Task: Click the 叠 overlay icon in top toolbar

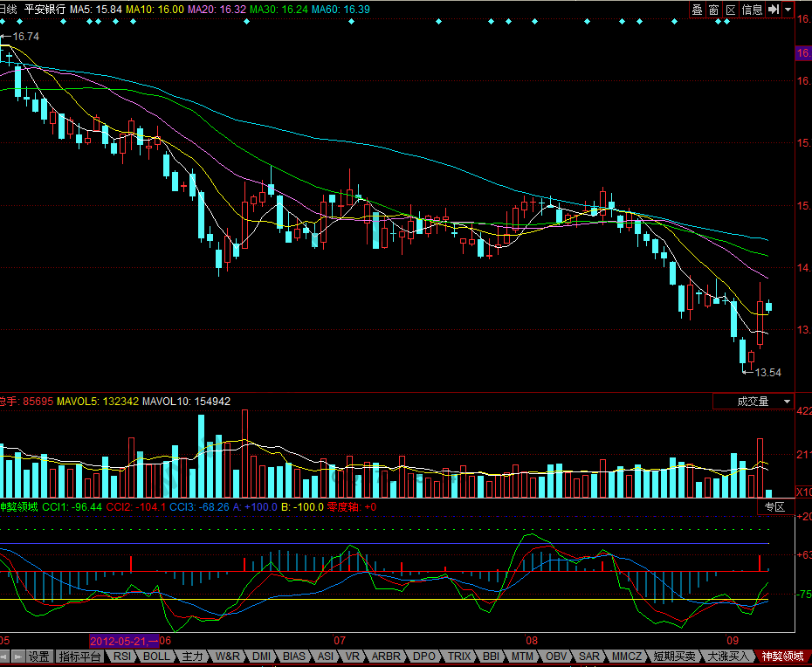Action: click(x=697, y=10)
